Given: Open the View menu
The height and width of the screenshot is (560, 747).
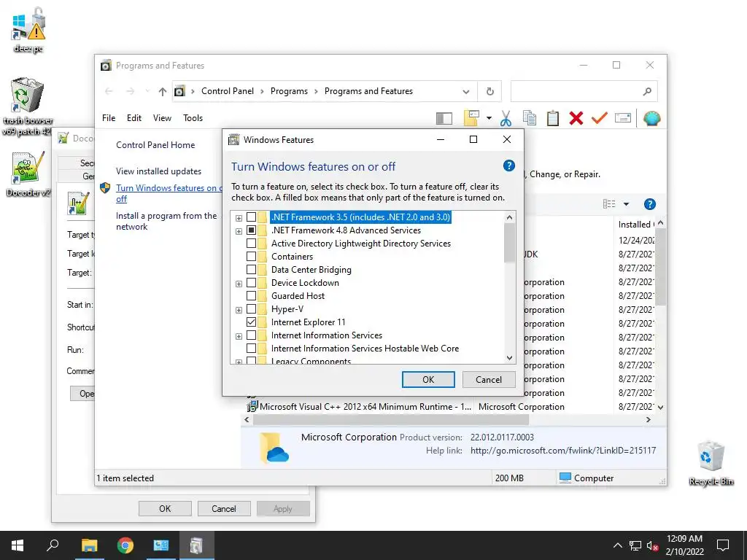Looking at the screenshot, I should point(162,118).
